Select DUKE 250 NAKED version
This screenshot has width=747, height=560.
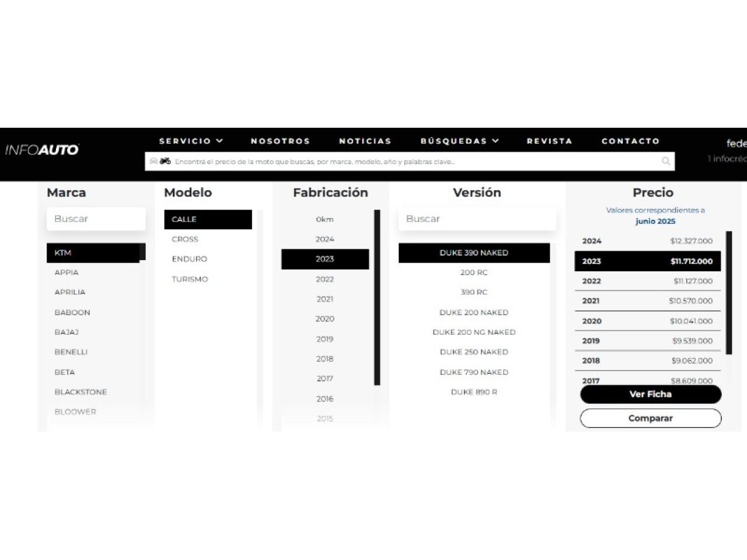coord(474,352)
